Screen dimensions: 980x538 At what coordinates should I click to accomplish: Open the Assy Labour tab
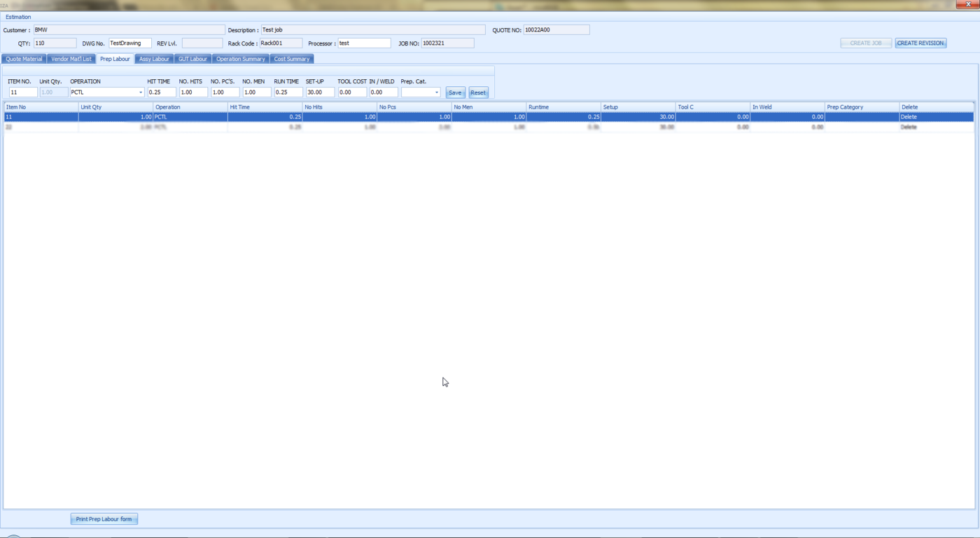click(154, 59)
